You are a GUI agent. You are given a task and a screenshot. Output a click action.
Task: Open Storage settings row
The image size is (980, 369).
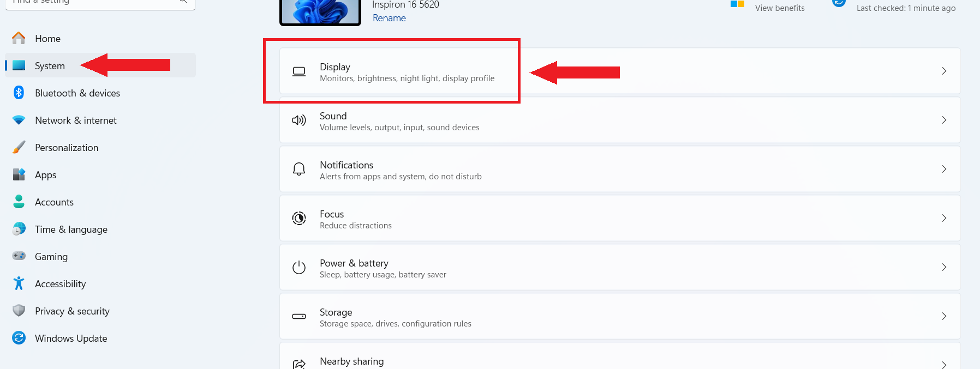[619, 317]
